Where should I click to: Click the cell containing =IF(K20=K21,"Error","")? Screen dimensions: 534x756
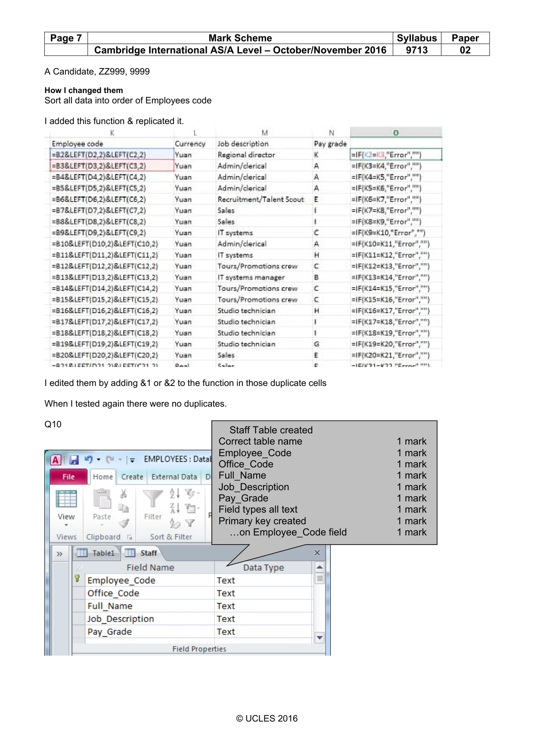tap(396, 355)
